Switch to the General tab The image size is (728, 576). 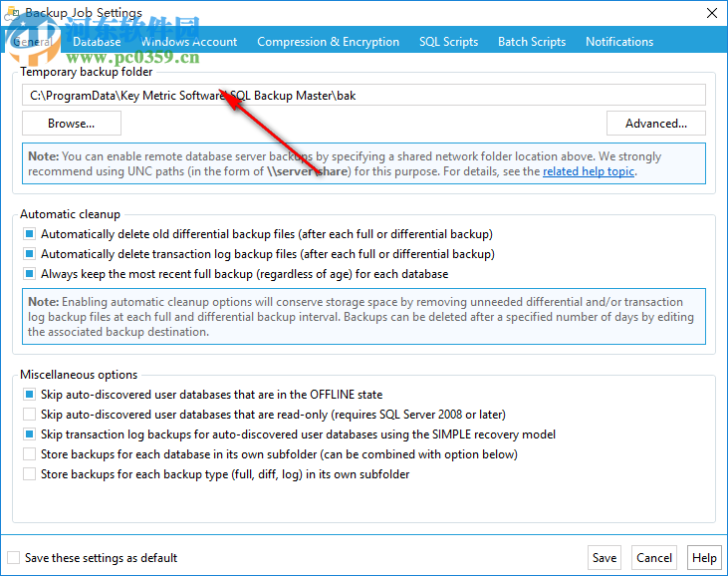coord(33,41)
